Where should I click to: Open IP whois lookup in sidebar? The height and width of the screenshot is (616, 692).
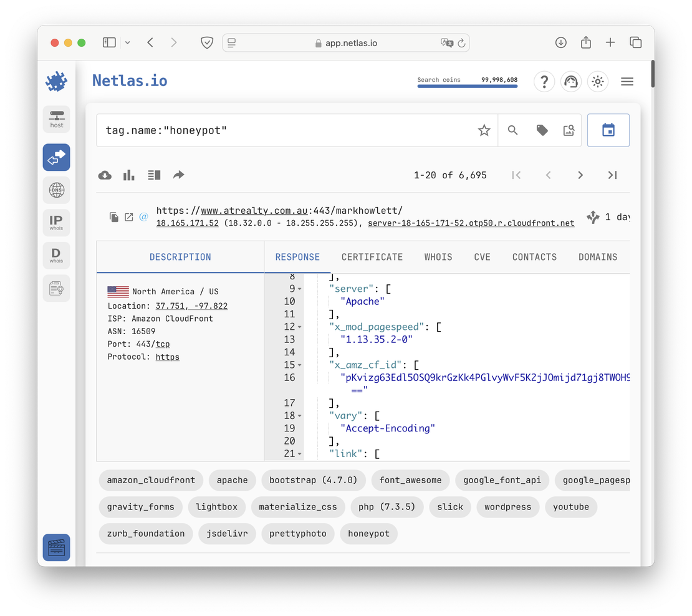[x=56, y=223]
